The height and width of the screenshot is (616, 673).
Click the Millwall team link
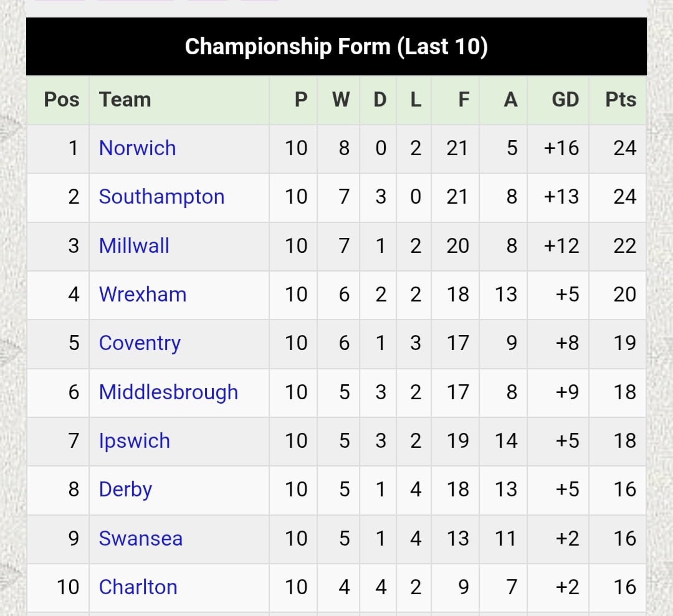point(134,245)
